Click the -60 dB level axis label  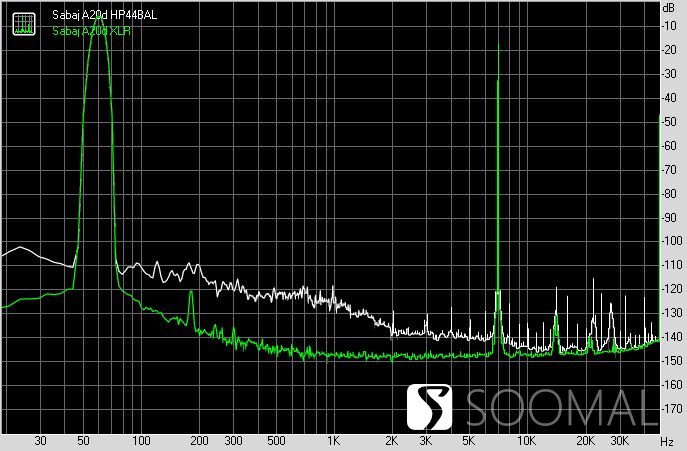click(669, 146)
